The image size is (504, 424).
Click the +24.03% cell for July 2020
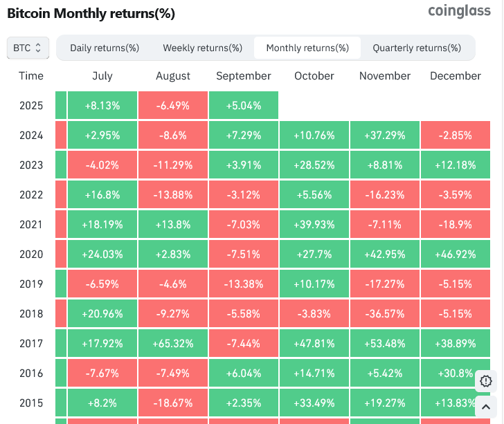(102, 254)
